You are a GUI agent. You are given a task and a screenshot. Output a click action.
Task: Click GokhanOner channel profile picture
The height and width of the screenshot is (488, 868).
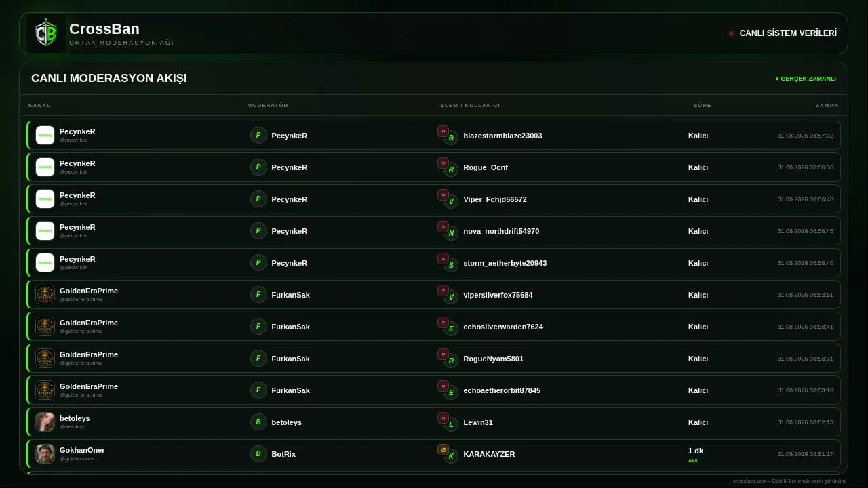point(45,453)
